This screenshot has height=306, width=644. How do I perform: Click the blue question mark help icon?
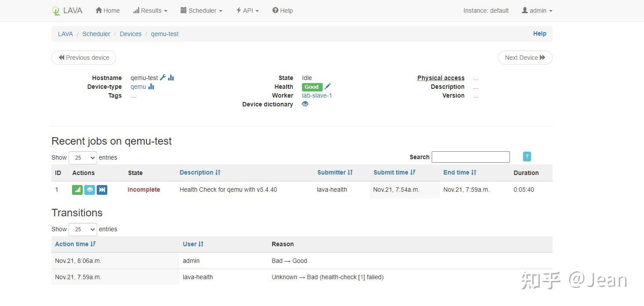pos(527,157)
